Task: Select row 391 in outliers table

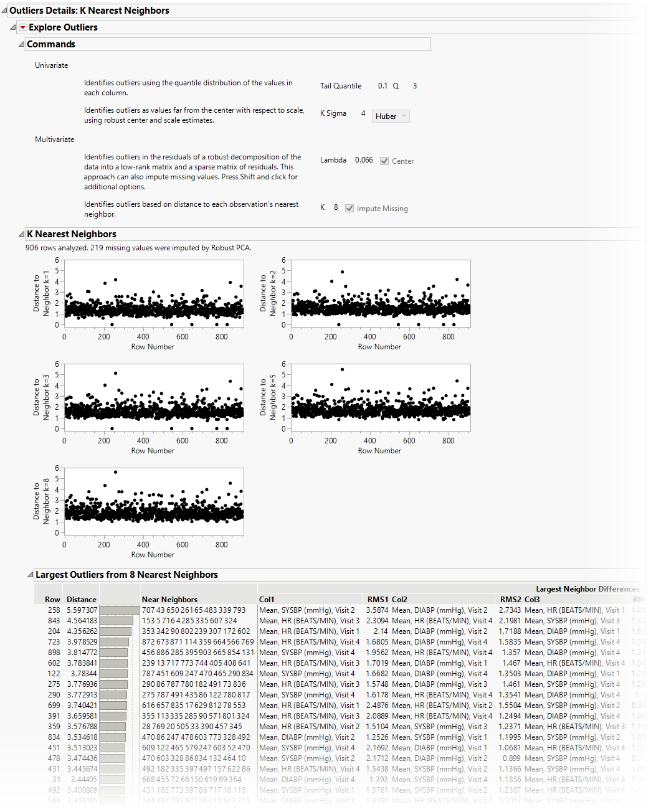Action: 54,716
